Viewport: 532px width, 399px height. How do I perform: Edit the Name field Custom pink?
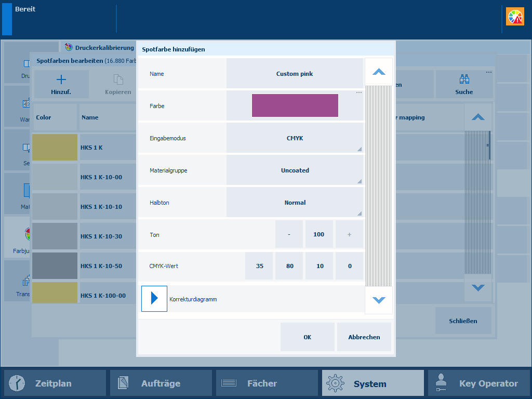pos(295,74)
